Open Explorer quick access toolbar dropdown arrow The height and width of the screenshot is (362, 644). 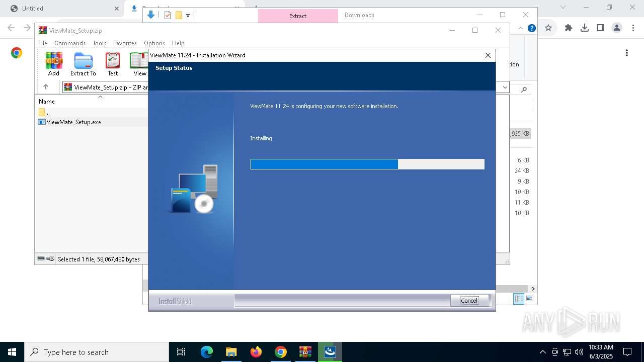point(188,16)
